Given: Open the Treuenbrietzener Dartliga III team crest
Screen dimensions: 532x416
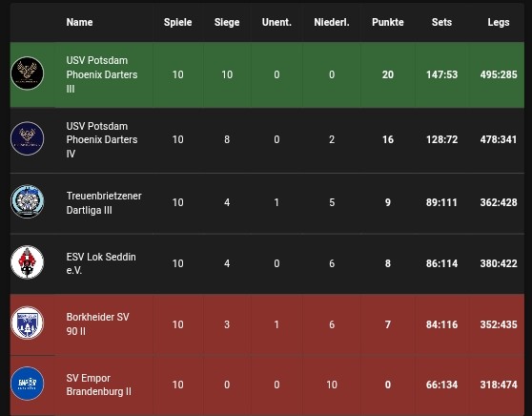Looking at the screenshot, I should point(27,201).
